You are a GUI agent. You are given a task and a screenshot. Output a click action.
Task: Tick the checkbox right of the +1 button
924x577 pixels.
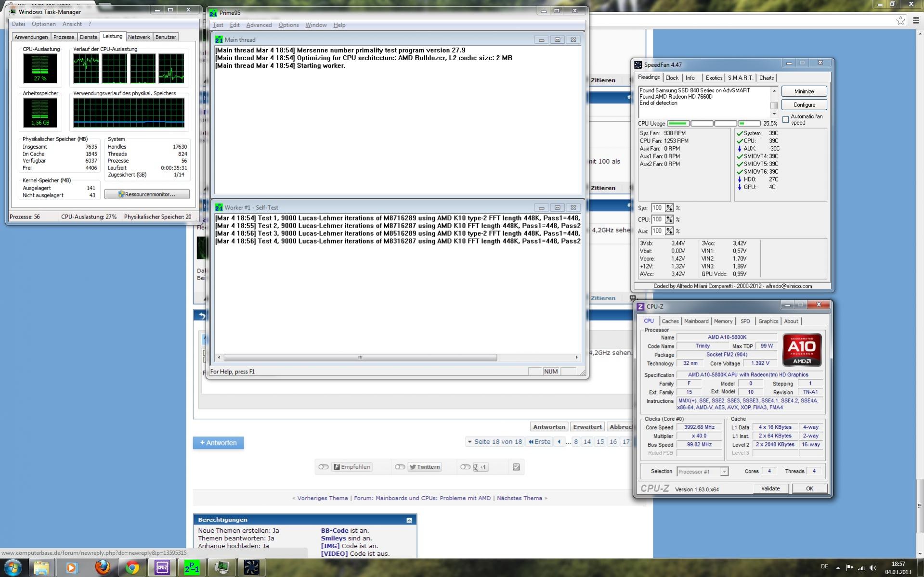click(x=516, y=467)
